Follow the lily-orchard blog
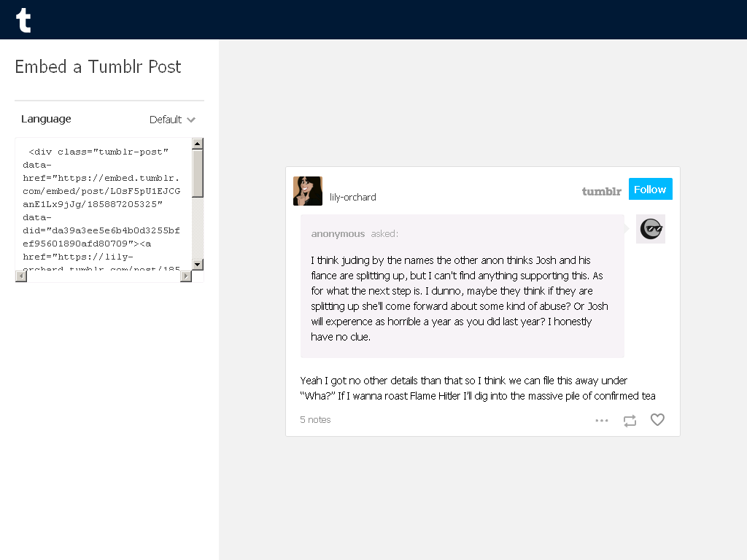The height and width of the screenshot is (560, 747). [650, 189]
